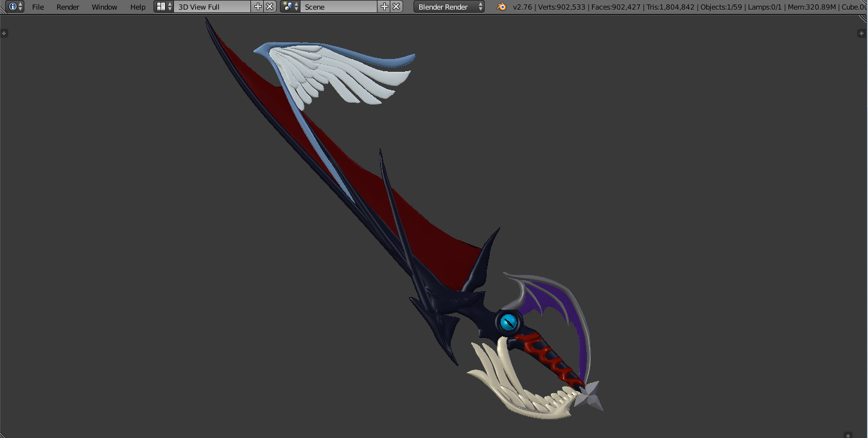The height and width of the screenshot is (438, 868).
Task: Add a new scene with plus icon
Action: [385, 6]
